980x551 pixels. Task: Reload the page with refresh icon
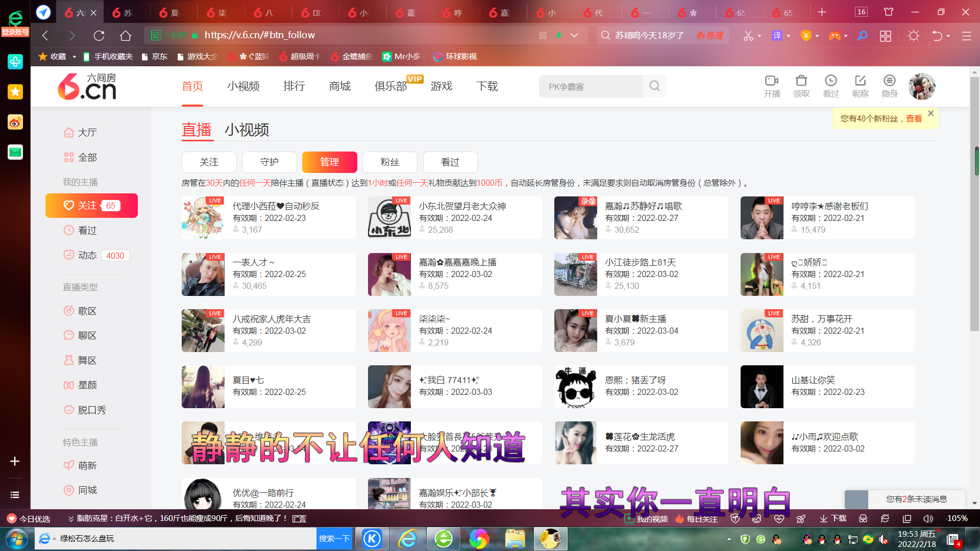99,35
